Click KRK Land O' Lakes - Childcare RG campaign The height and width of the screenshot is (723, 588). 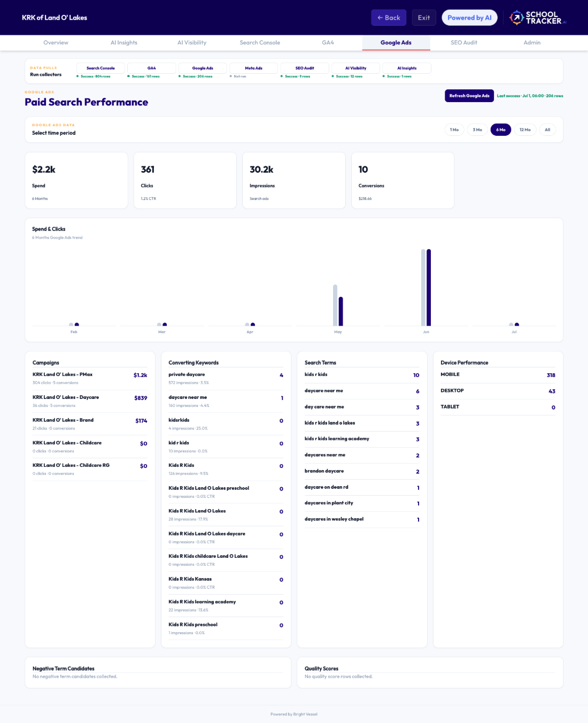pyautogui.click(x=90, y=469)
